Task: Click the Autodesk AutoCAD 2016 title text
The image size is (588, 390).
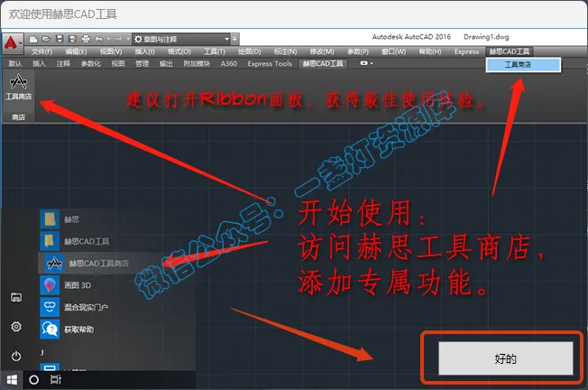Action: point(411,37)
